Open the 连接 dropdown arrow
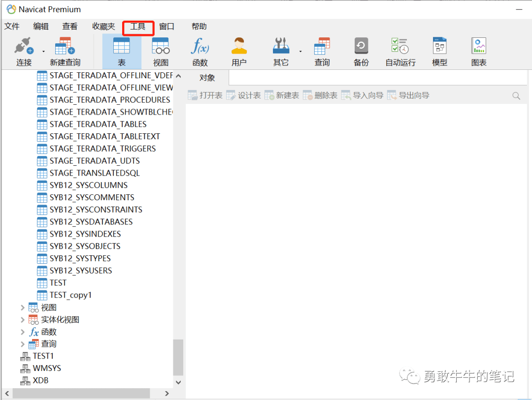Viewport: 532px width, 400px height. (x=43, y=52)
